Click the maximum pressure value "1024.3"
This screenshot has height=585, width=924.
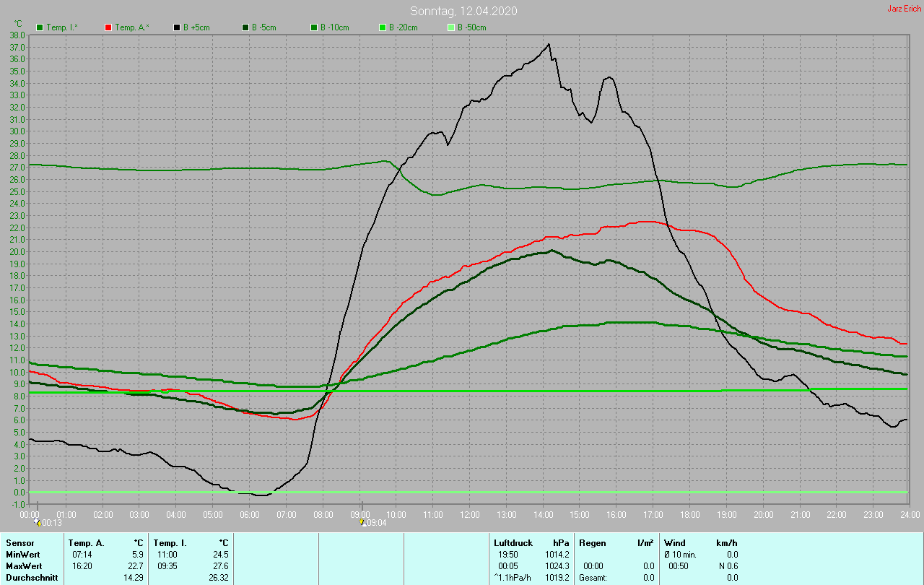(557, 565)
